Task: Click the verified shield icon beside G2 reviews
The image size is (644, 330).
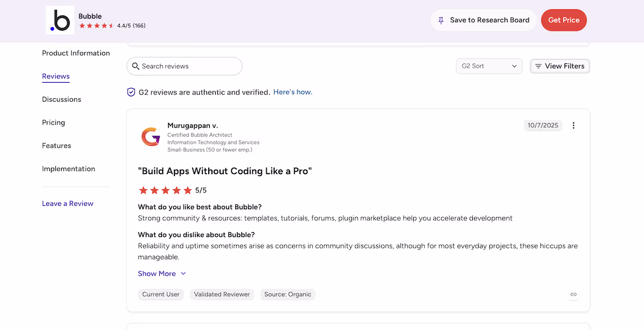Action: tap(131, 92)
